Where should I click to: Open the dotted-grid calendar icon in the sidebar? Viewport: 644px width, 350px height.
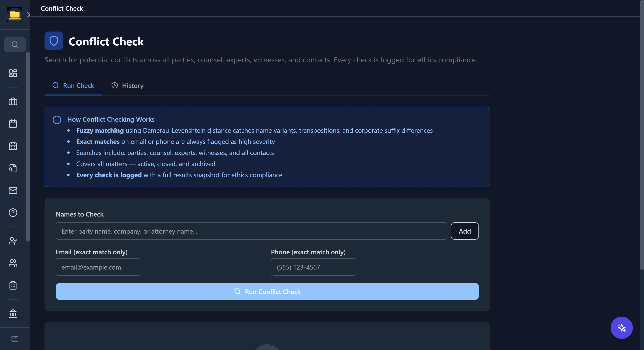coord(13,146)
